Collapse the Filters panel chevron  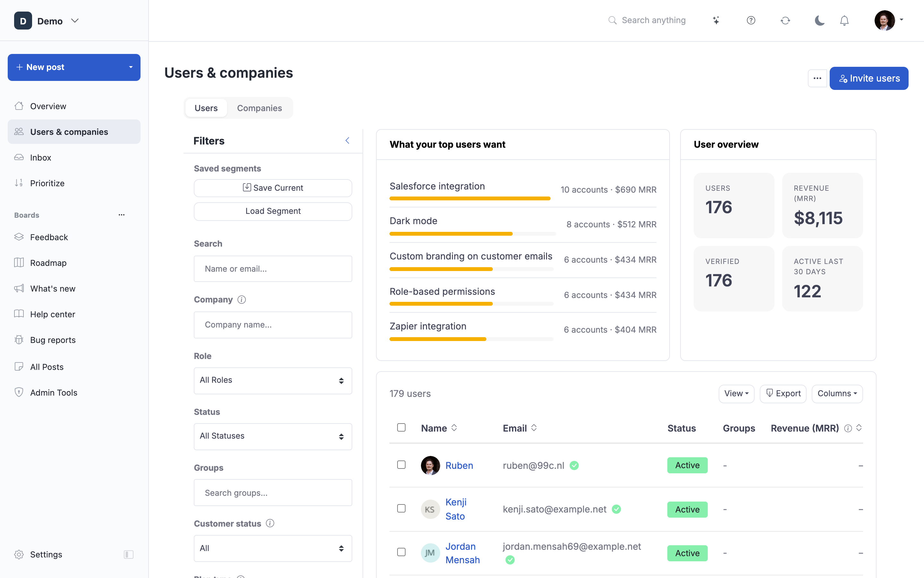pyautogui.click(x=347, y=141)
